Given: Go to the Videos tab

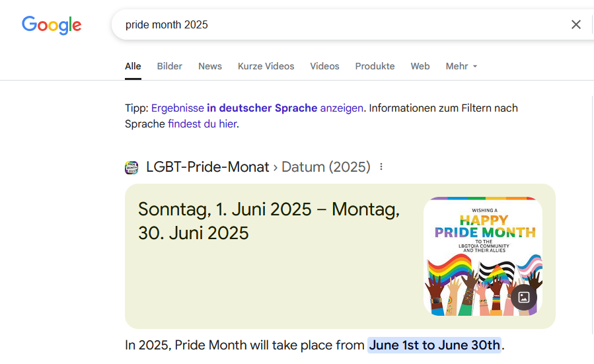Looking at the screenshot, I should tap(324, 66).
